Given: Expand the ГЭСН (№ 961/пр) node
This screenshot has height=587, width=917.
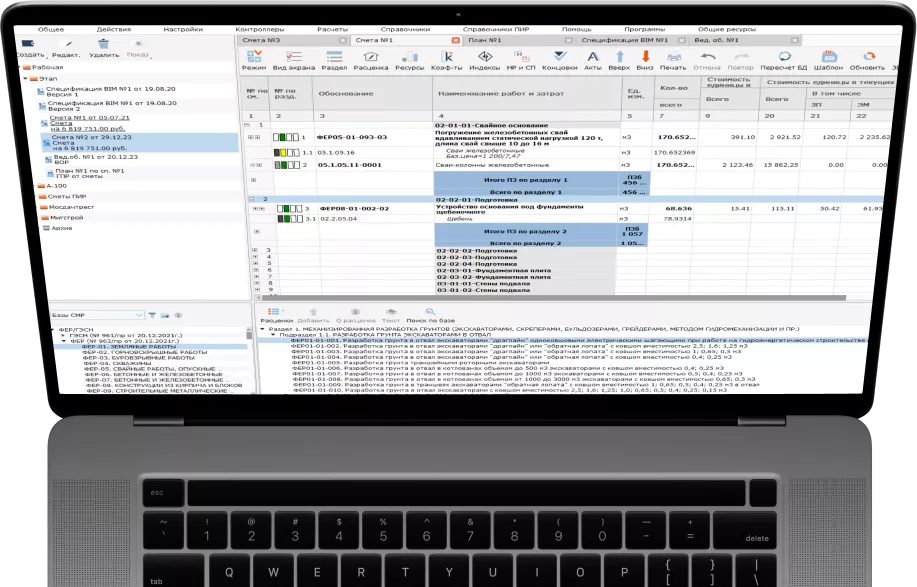Looking at the screenshot, I should click(x=64, y=333).
